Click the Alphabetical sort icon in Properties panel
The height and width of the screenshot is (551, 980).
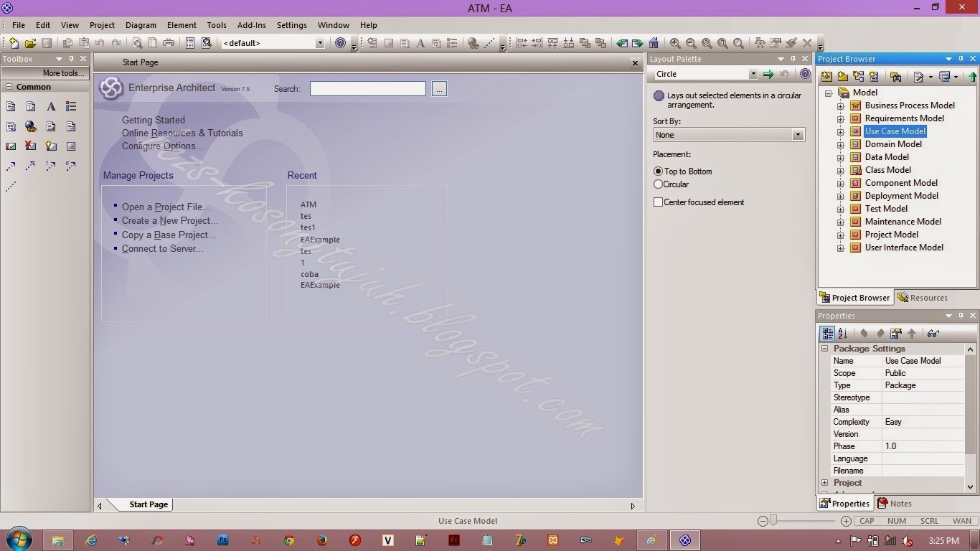pos(843,334)
